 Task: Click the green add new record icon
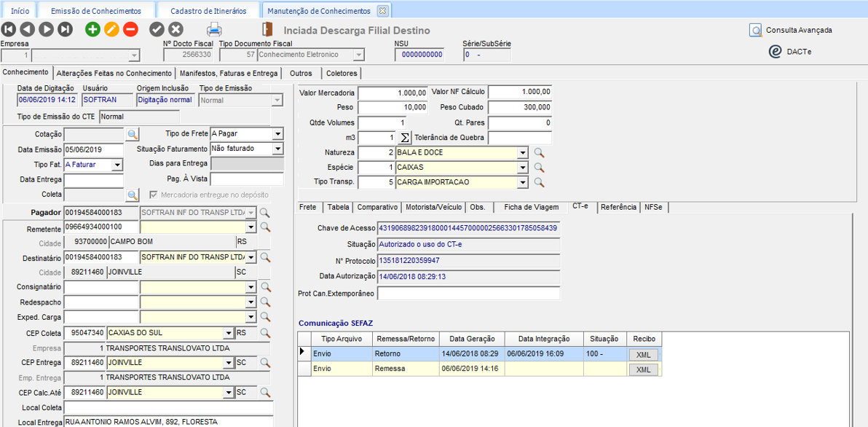92,29
